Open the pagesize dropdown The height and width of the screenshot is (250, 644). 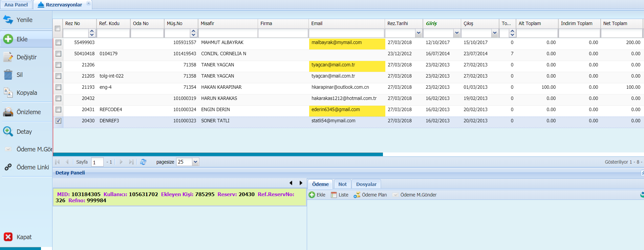[x=195, y=162]
